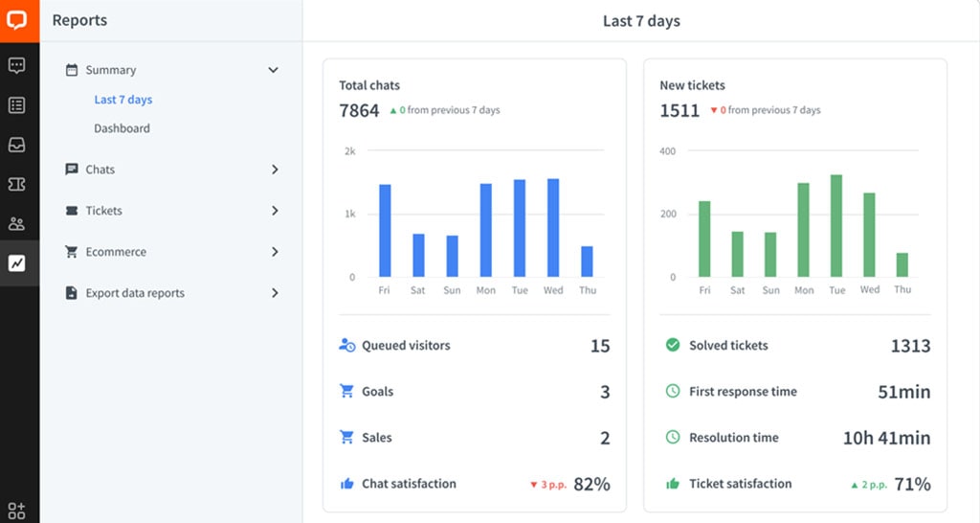
Task: Click the LiveChat logo icon
Action: (x=19, y=20)
